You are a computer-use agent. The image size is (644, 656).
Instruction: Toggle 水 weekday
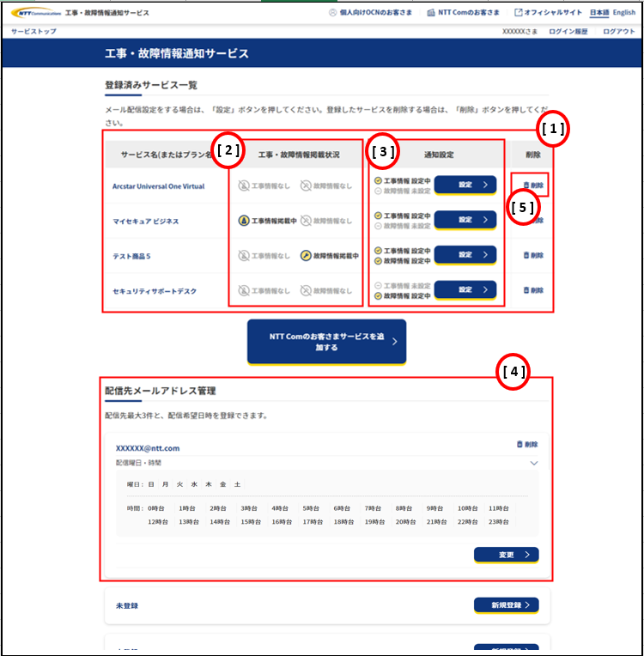194,484
